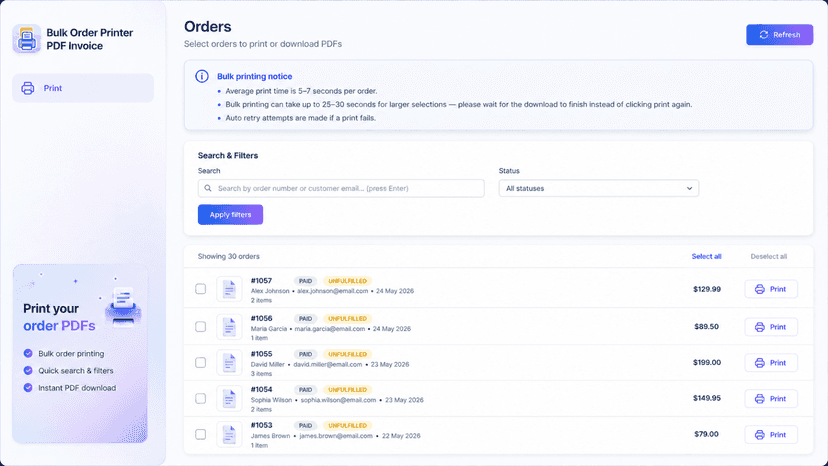This screenshot has width=828, height=466.
Task: Print order #1054 for Sophia Wilson
Action: tap(771, 399)
